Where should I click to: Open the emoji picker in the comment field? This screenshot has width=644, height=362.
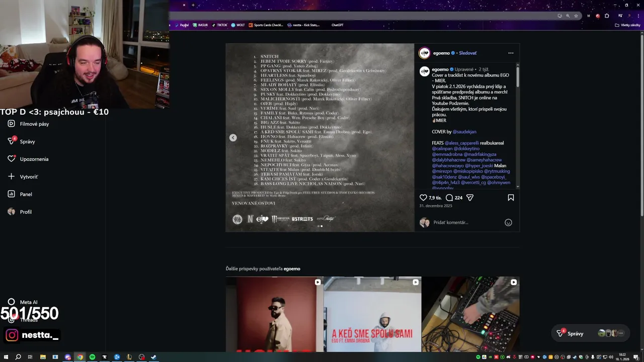point(508,222)
